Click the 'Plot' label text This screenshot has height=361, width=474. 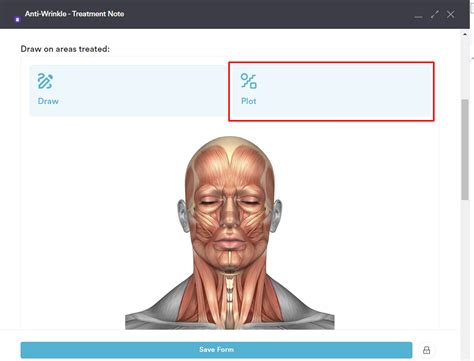(249, 101)
